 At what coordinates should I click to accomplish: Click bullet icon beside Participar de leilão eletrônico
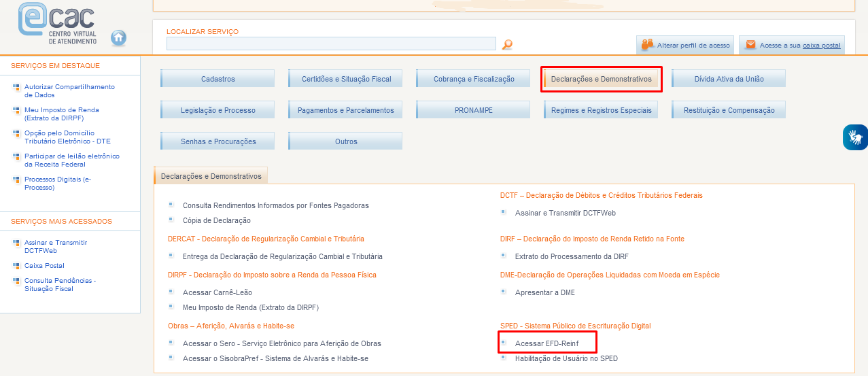click(x=16, y=156)
